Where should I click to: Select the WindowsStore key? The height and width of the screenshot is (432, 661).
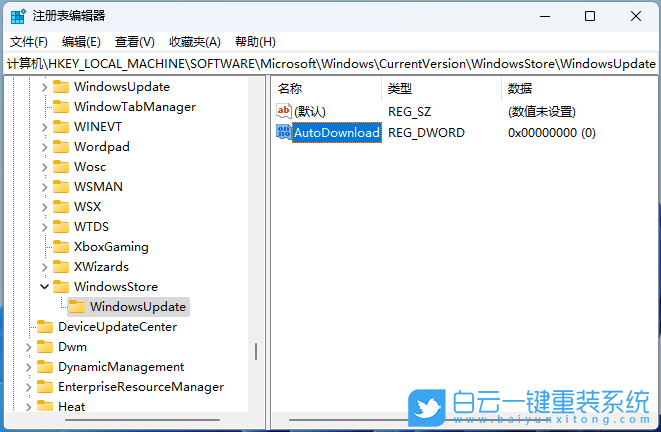116,287
